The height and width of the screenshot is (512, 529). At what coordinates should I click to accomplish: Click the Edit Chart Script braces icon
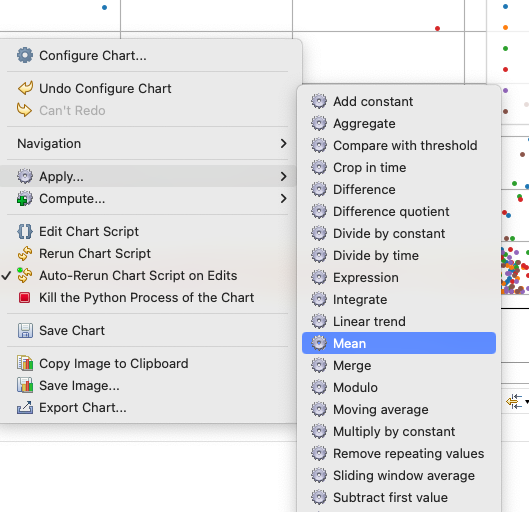coord(25,232)
